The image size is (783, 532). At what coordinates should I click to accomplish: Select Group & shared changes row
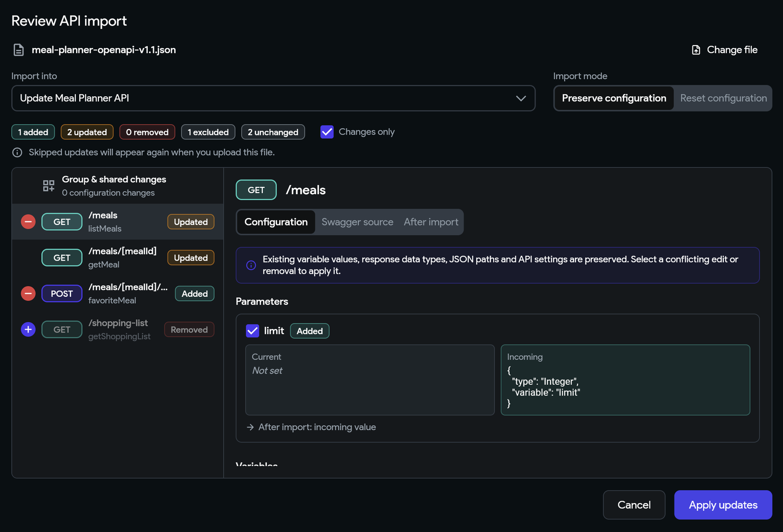pyautogui.click(x=117, y=186)
